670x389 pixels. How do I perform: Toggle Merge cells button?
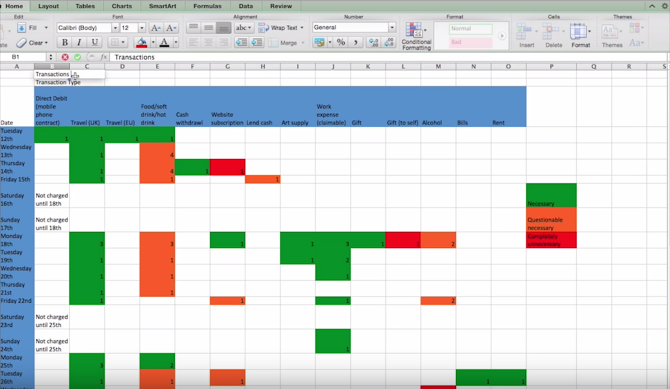286,43
